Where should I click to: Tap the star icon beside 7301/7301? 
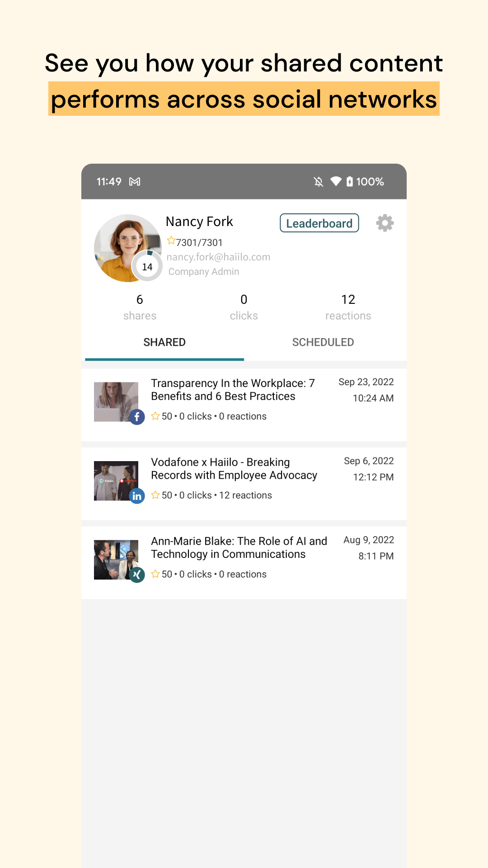coord(171,241)
